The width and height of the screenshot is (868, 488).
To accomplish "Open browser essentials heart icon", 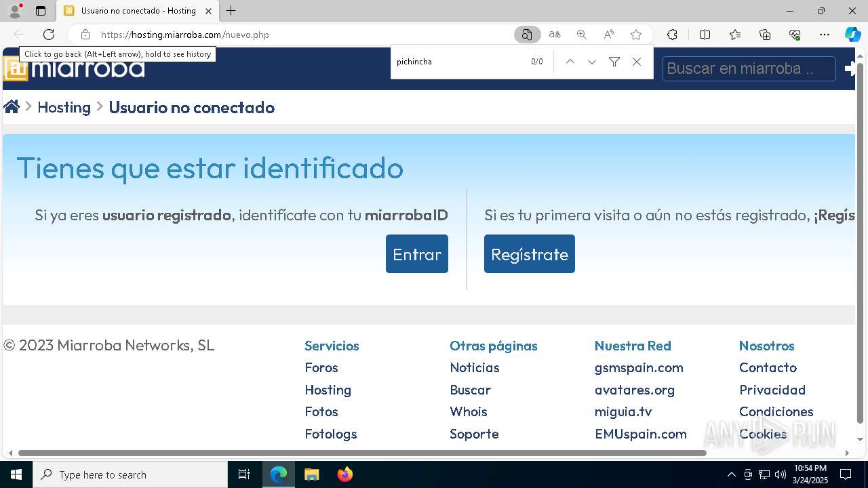I will (x=795, y=35).
